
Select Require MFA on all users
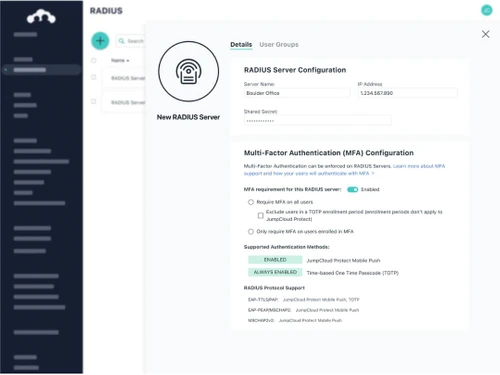pyautogui.click(x=251, y=202)
